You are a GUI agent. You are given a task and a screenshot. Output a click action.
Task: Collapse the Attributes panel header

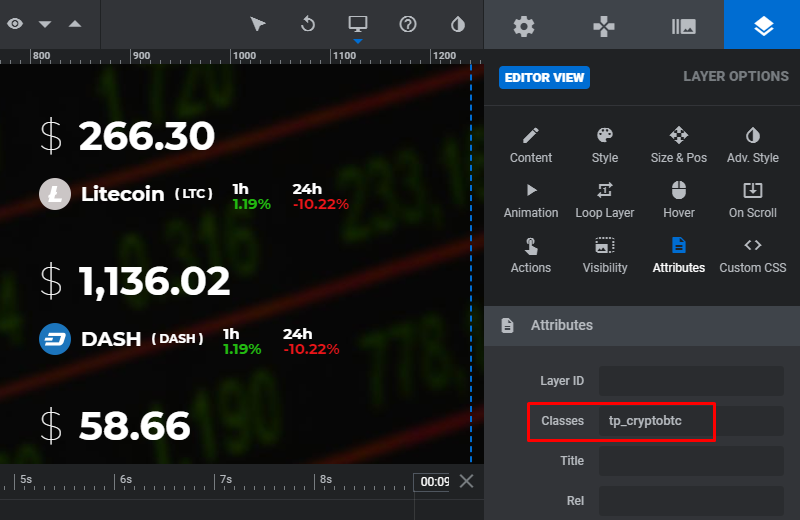(x=642, y=326)
